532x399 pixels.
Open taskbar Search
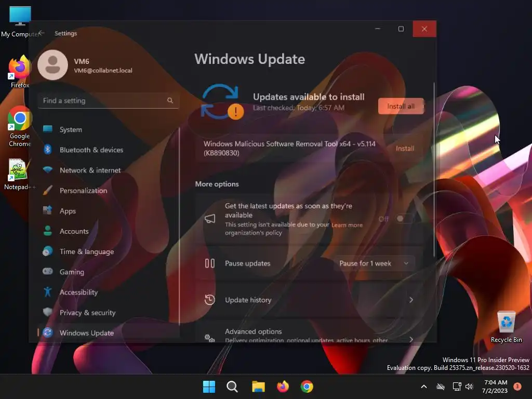pyautogui.click(x=232, y=387)
